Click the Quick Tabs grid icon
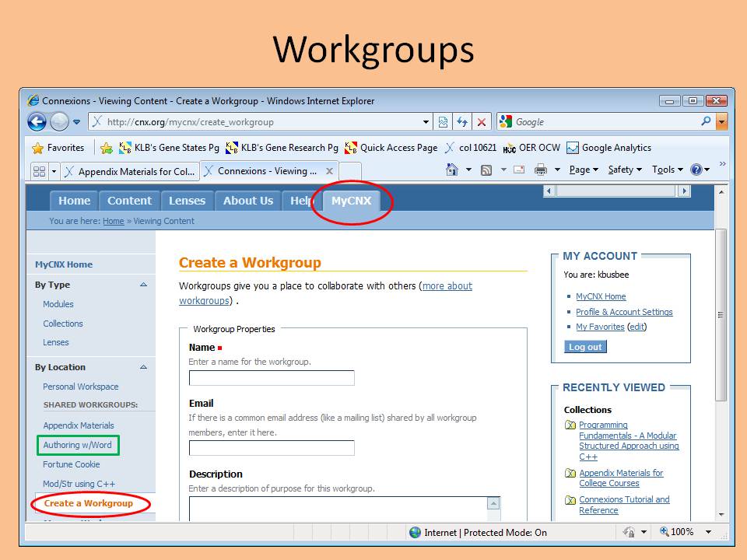 39,171
